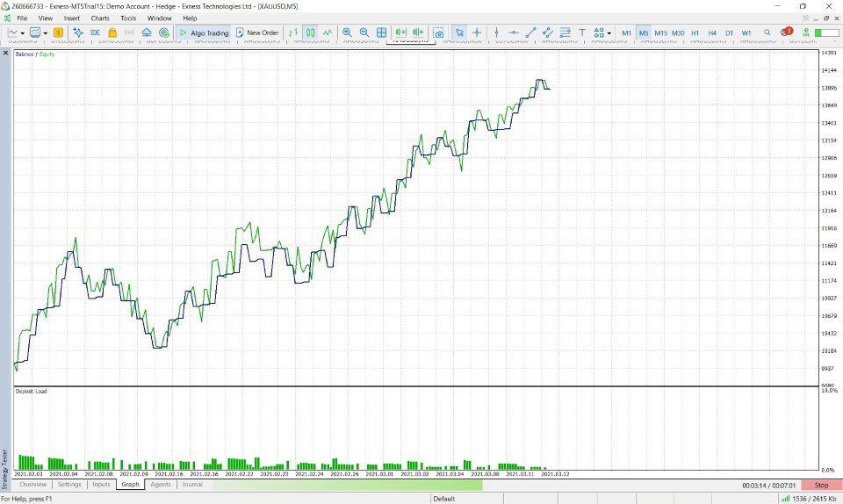843x504 pixels.
Task: Click the green test progress bar
Action: pyautogui.click(x=348, y=486)
